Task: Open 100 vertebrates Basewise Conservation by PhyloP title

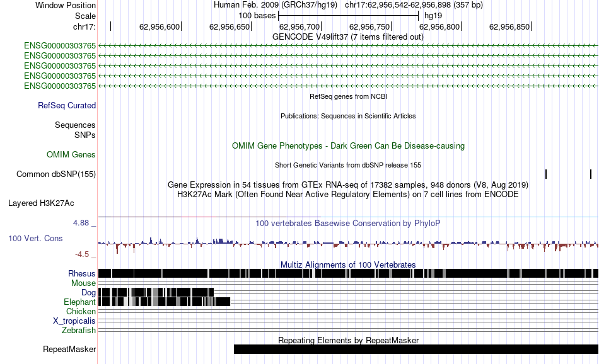Action: (x=347, y=223)
